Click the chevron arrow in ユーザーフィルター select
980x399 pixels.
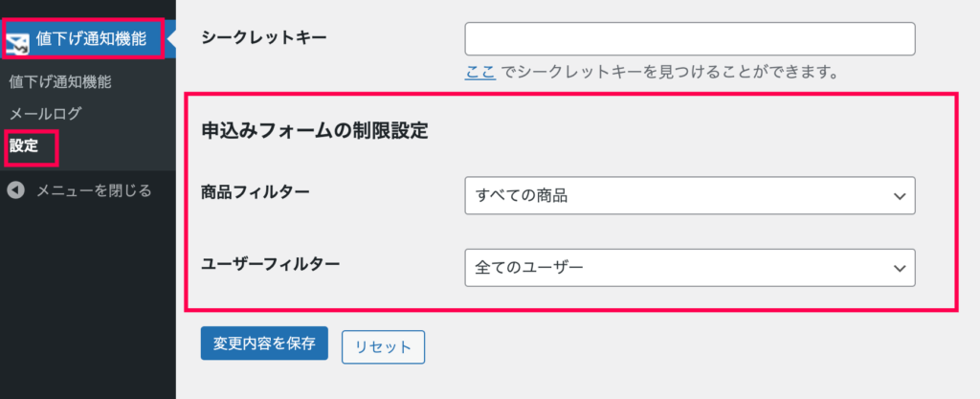tap(900, 268)
